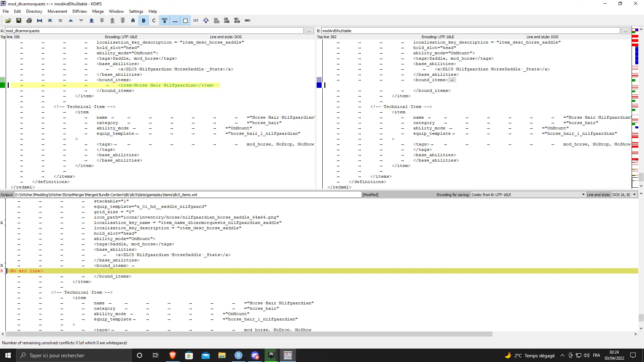Open Encoding for saving dropdown
This screenshot has width=644, height=362.
(528, 194)
